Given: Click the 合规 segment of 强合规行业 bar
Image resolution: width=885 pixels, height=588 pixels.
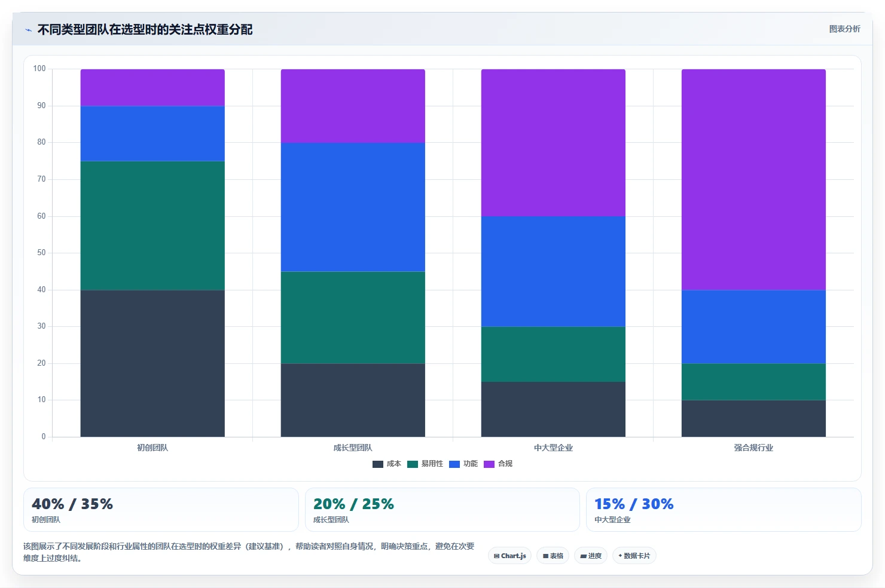Looking at the screenshot, I should [753, 179].
